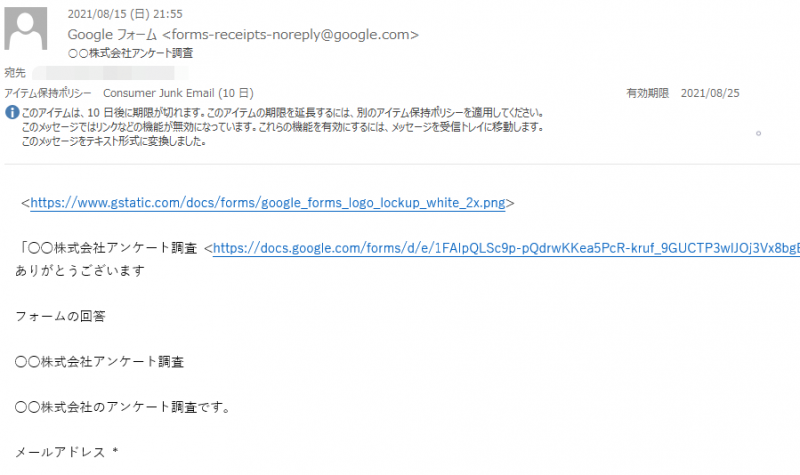Image resolution: width=800 pixels, height=475 pixels.
Task: Click the info line about disabled links
Action: pyautogui.click(x=283, y=127)
